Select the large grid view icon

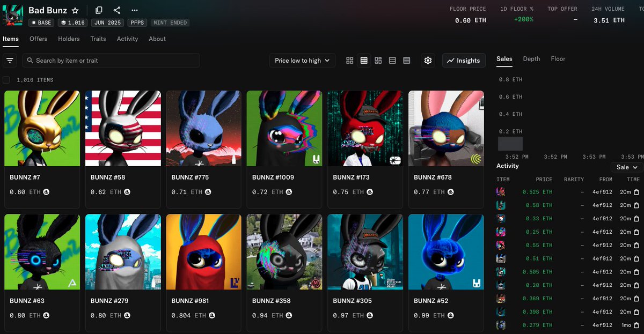pos(350,61)
